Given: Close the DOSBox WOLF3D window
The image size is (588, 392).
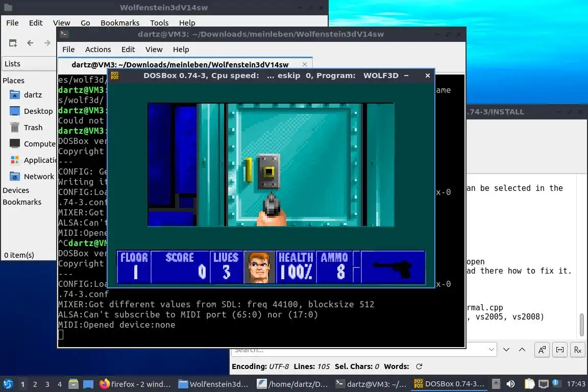Looking at the screenshot, I should (x=428, y=76).
